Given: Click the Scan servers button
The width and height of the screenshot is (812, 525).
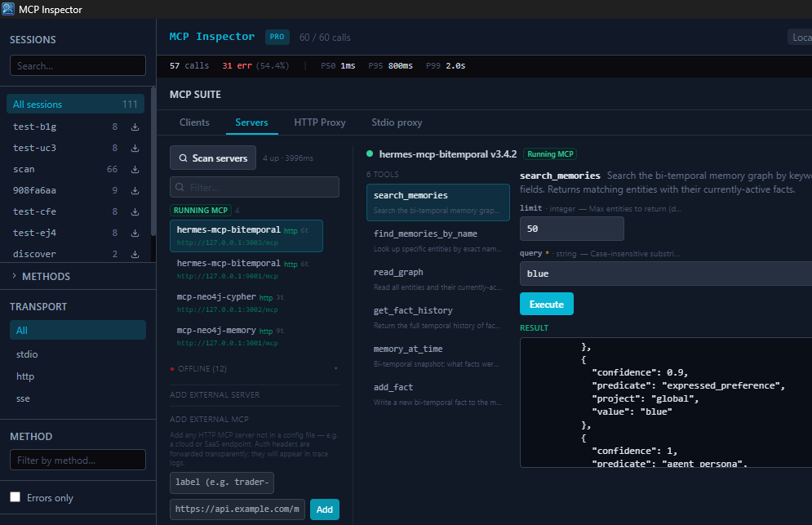Looking at the screenshot, I should 213,158.
